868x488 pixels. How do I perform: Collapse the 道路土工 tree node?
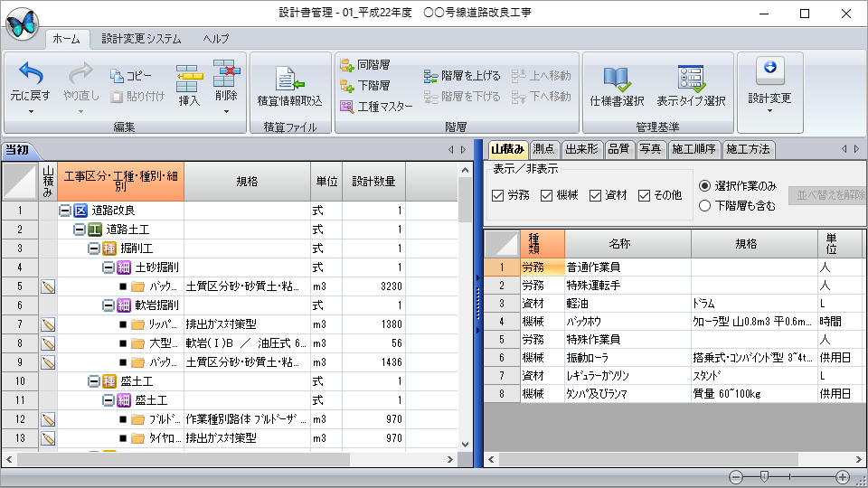(80, 230)
